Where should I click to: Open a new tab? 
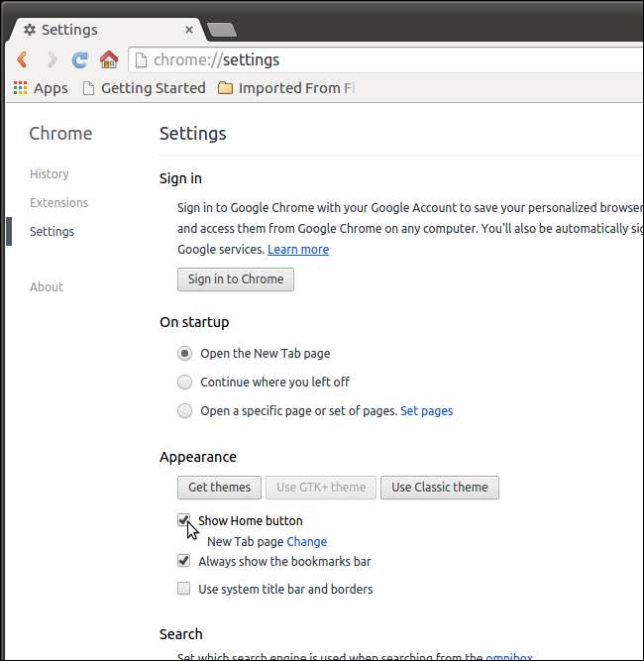(221, 30)
